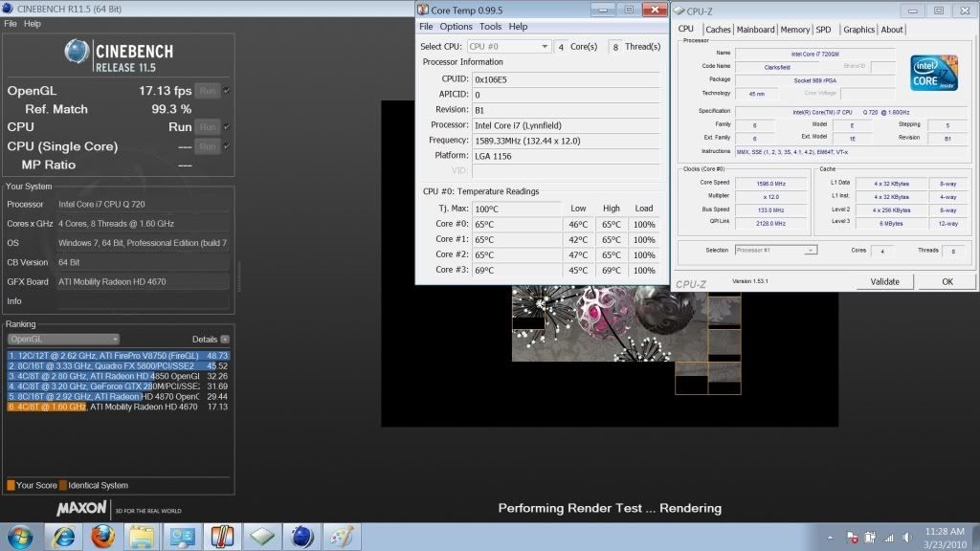980x551 pixels.
Task: Click the OpenGL Run button
Action: 208,91
